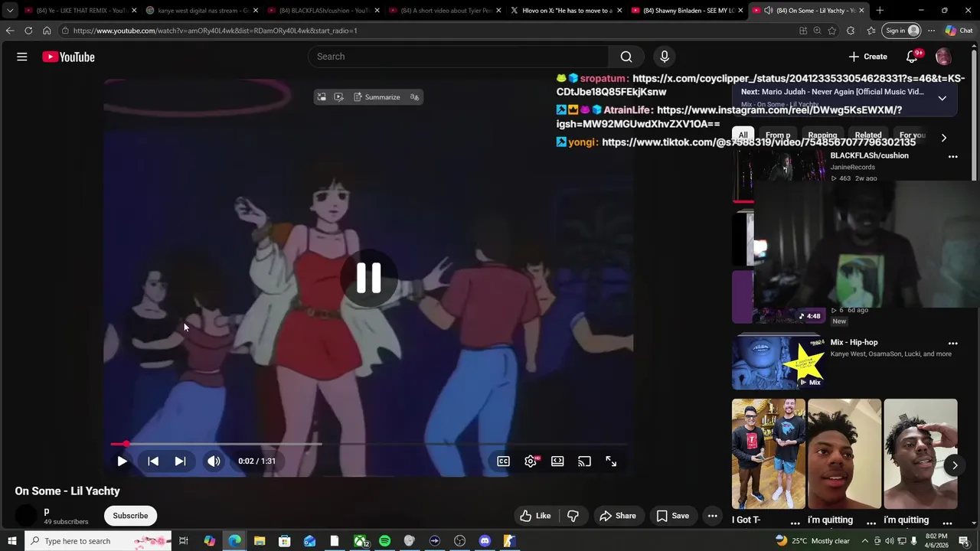Click the second overlay icon left of Summarize
The image size is (980, 551).
[338, 97]
